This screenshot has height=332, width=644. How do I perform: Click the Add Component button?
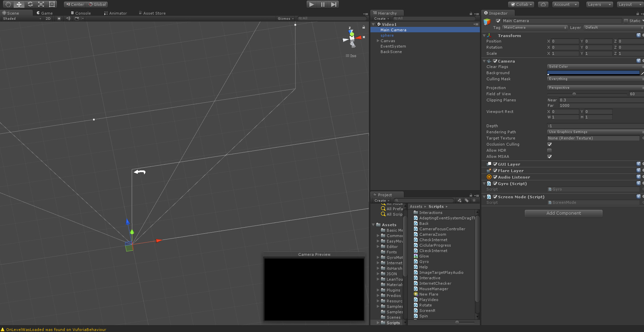(563, 213)
